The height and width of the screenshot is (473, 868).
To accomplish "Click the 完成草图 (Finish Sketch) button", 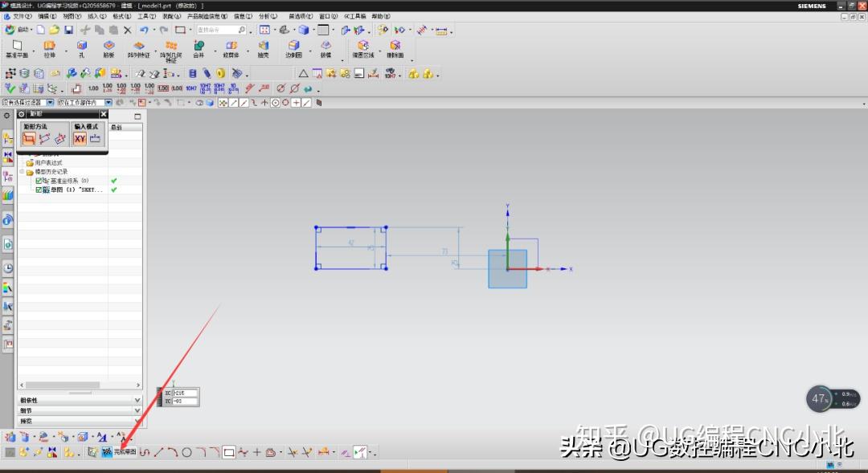I will (x=118, y=451).
